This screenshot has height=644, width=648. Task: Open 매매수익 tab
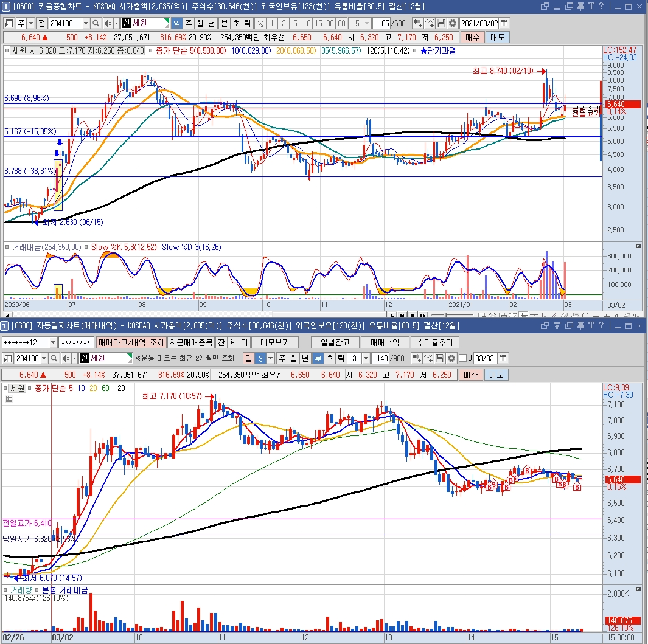[385, 342]
